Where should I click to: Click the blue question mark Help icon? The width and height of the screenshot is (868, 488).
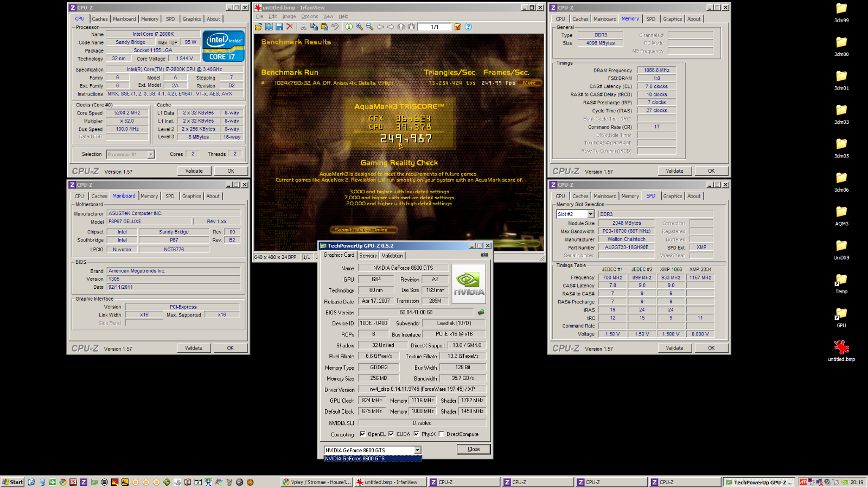468,27
